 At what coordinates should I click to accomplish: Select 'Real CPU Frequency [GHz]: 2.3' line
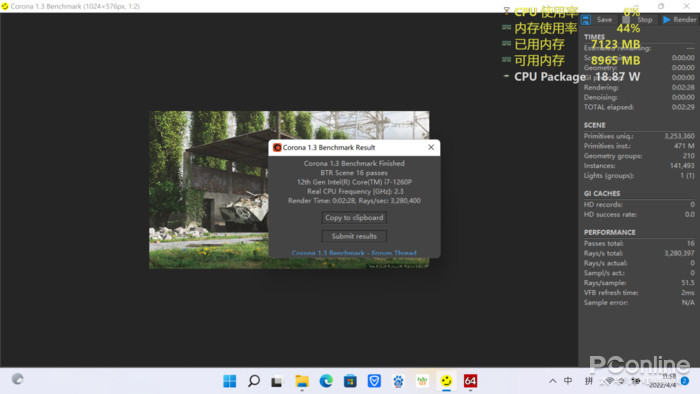click(354, 191)
